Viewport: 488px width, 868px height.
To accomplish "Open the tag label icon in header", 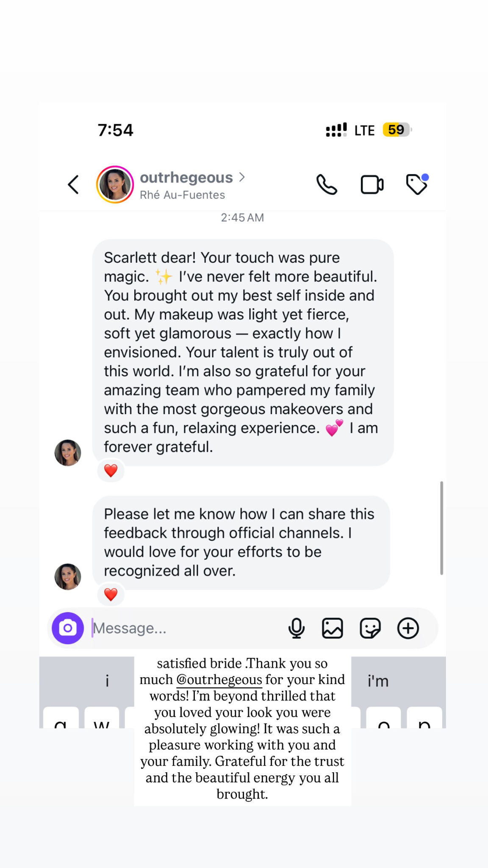I will (x=417, y=184).
